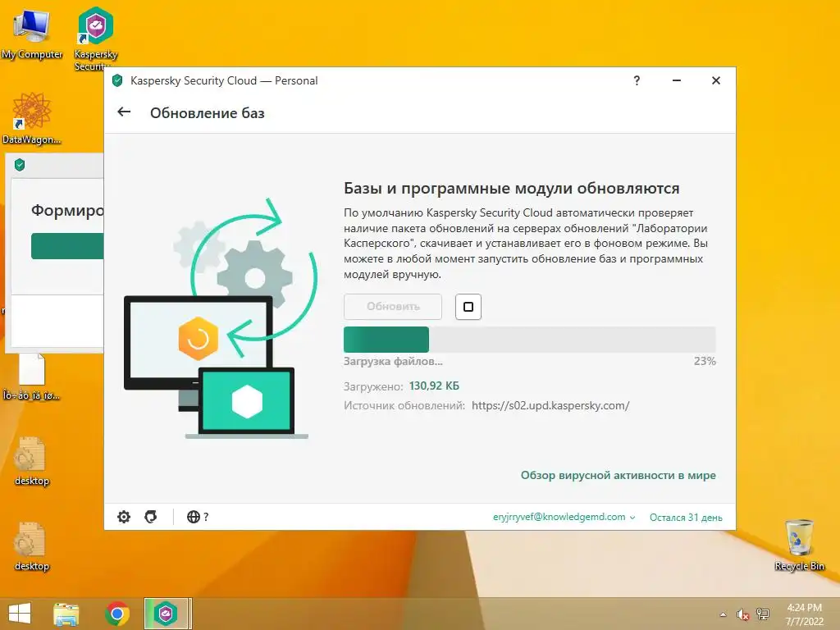Click the Kaspersky shield logo in title bar
The height and width of the screenshot is (630, 840).
pos(117,81)
